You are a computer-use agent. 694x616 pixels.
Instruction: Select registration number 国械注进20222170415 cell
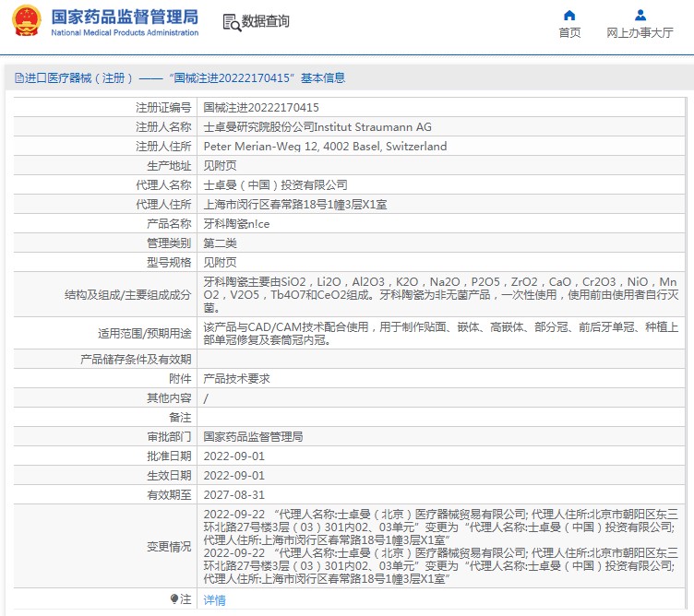[261, 108]
